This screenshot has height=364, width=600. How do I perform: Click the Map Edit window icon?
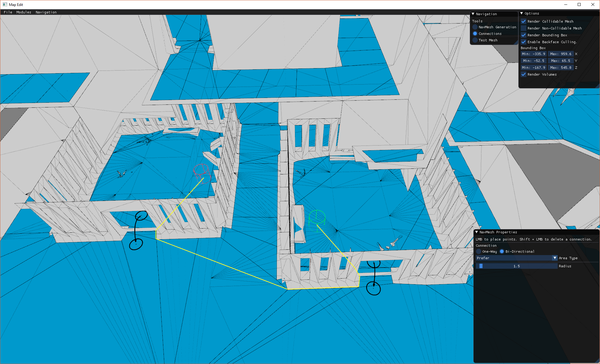[x=5, y=4]
